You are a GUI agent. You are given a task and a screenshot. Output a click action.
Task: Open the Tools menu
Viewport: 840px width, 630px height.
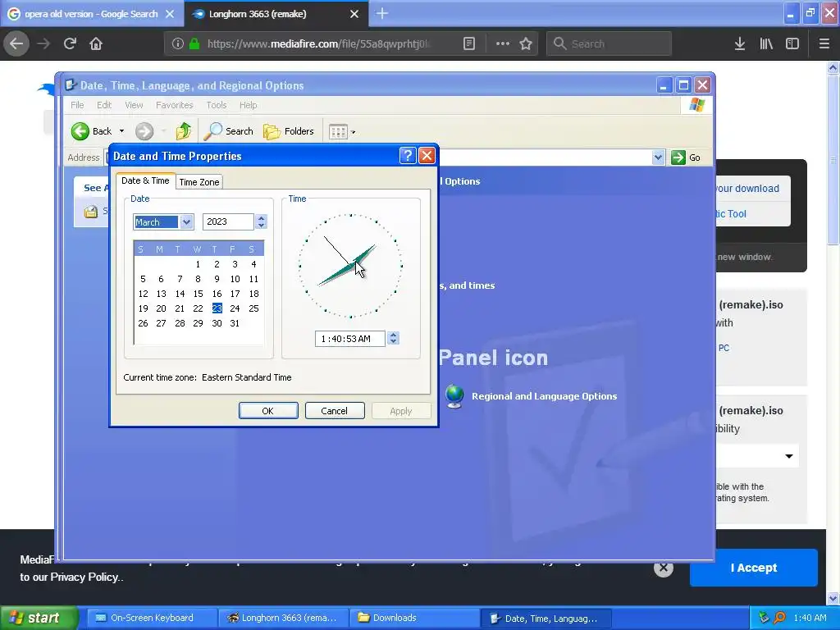tap(217, 105)
